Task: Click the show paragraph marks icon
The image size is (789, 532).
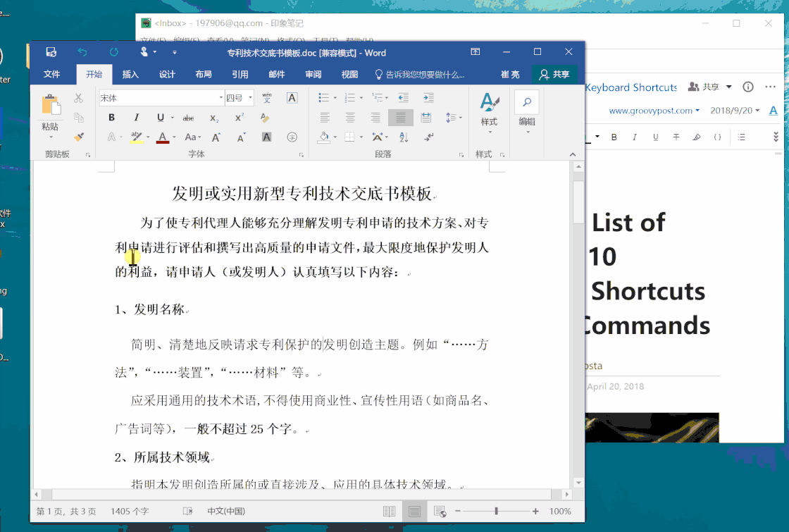Action: (x=428, y=137)
